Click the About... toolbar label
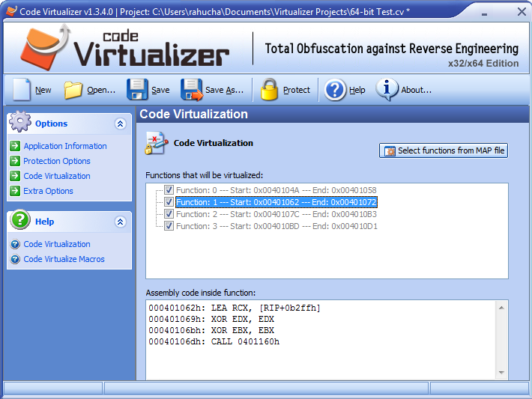This screenshot has width=532, height=399. click(x=417, y=90)
